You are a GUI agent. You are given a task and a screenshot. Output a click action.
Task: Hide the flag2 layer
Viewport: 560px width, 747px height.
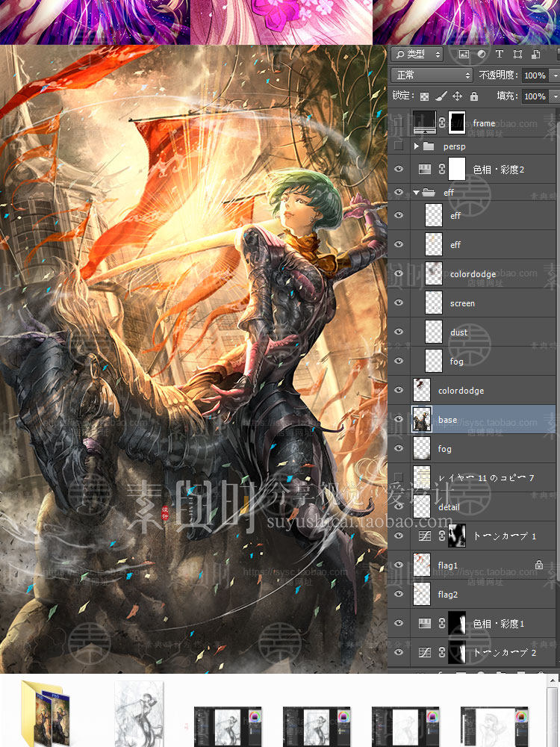click(x=399, y=594)
